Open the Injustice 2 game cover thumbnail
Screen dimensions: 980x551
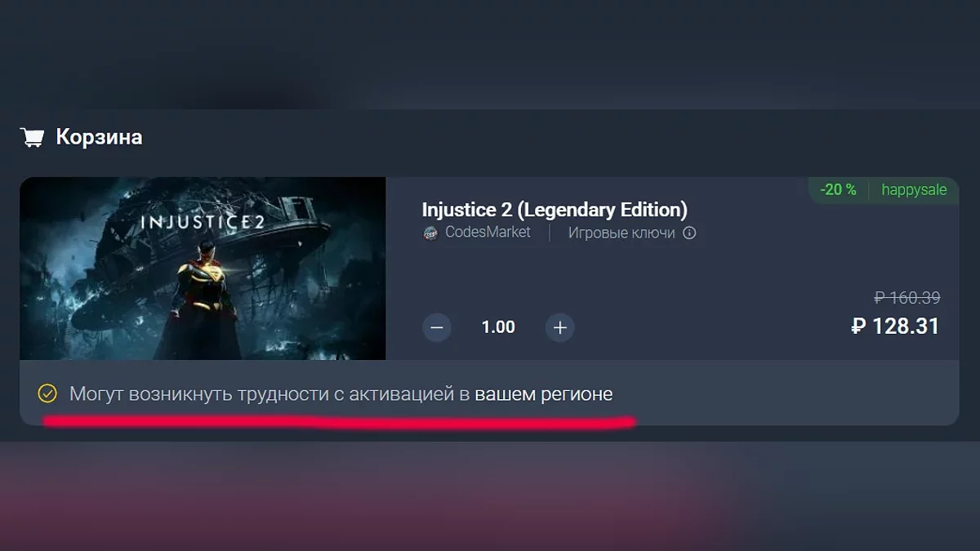(203, 269)
